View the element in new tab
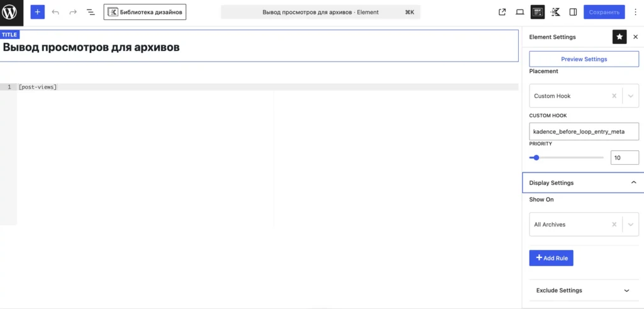The image size is (644, 309). [x=502, y=12]
